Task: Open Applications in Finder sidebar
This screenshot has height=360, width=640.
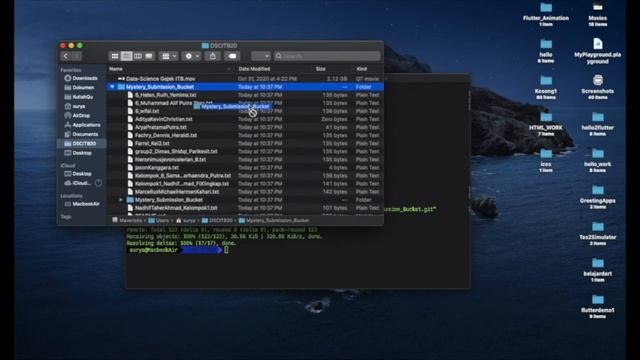Action: (x=82, y=125)
